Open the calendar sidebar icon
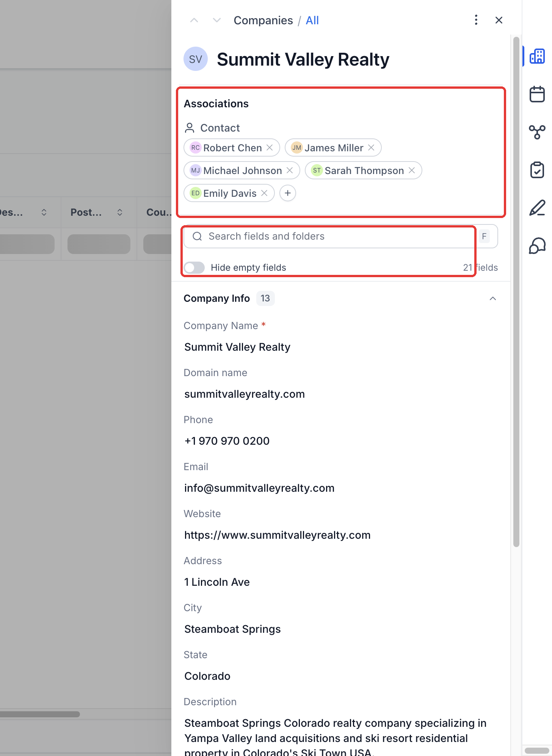This screenshot has height=756, width=552. coord(537,94)
